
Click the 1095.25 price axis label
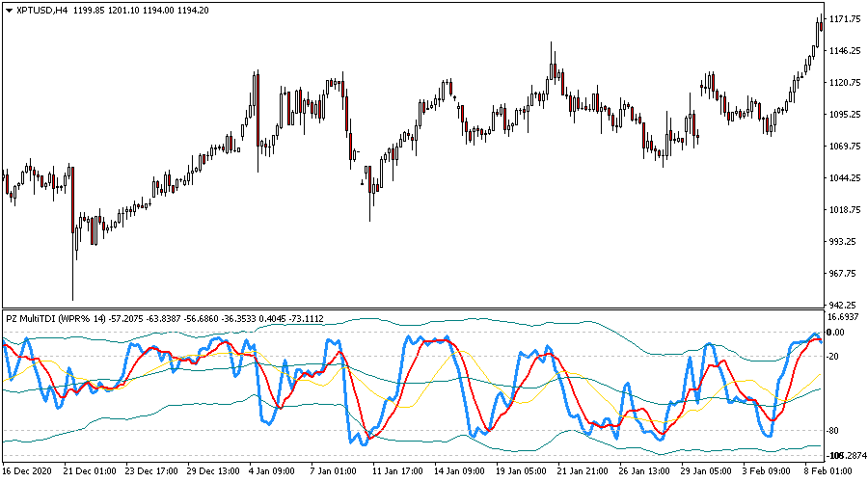pyautogui.click(x=845, y=115)
